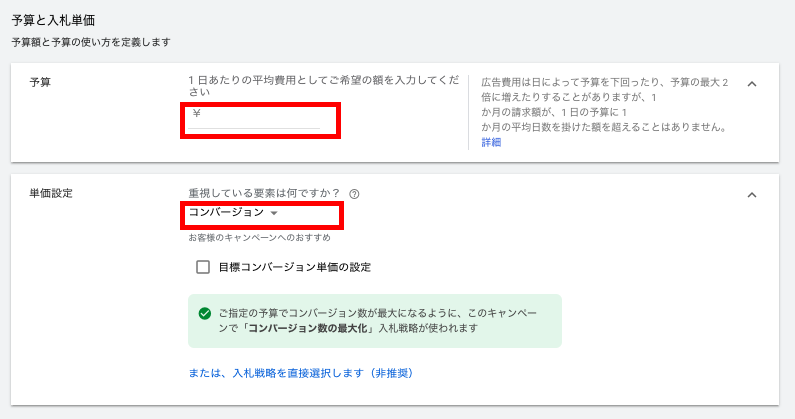Click the お客様のキャンペーンへのおすすめ text
795x419 pixels.
[x=259, y=238]
